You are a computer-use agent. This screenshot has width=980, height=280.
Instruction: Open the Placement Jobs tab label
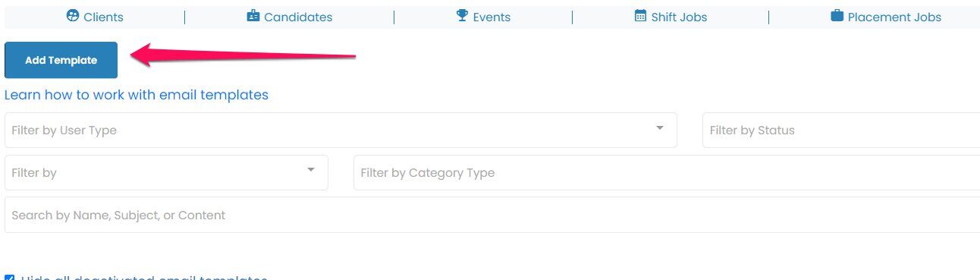click(x=894, y=17)
